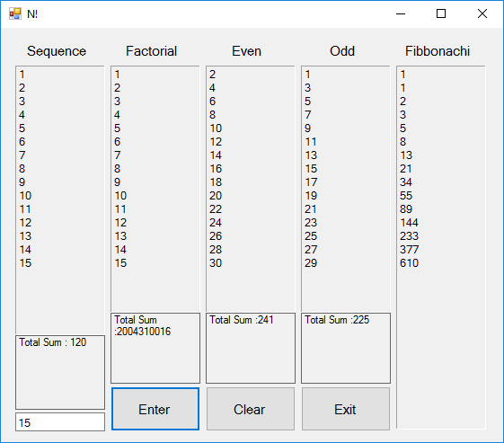Click the N! application icon in title bar
Image resolution: width=504 pixels, height=443 pixels.
[14, 13]
